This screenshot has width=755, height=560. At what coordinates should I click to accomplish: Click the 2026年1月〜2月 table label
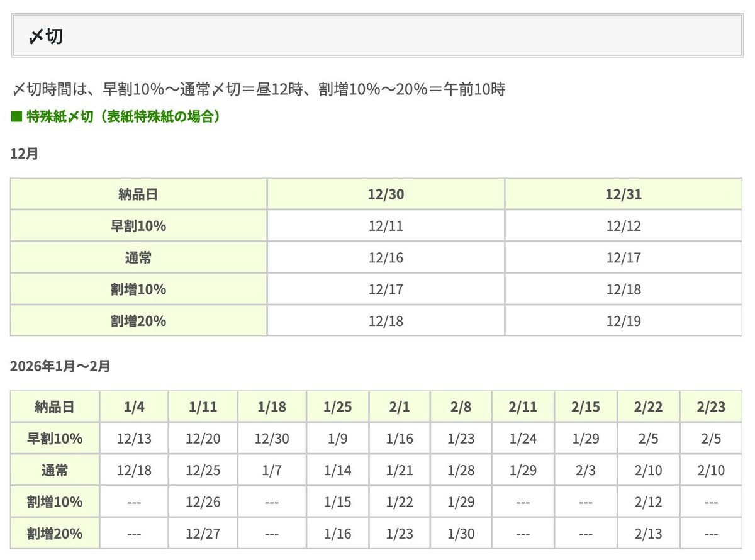60,366
